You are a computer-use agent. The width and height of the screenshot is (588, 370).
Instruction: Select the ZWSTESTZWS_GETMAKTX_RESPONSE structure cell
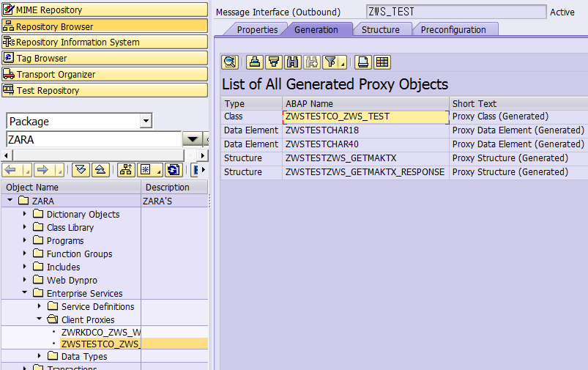(x=365, y=172)
